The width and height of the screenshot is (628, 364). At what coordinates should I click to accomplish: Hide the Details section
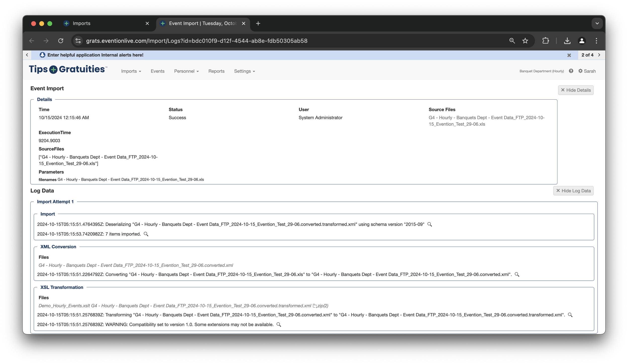click(x=575, y=90)
